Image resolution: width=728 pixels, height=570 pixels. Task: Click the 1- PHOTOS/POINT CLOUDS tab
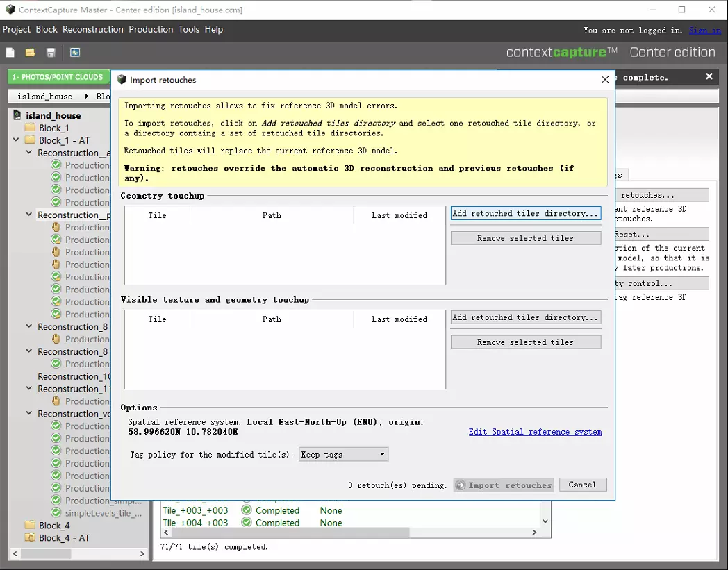point(58,77)
